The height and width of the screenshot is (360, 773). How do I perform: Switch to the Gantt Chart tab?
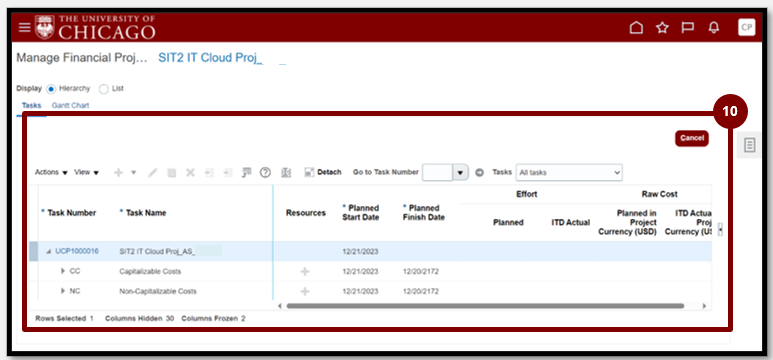[70, 106]
